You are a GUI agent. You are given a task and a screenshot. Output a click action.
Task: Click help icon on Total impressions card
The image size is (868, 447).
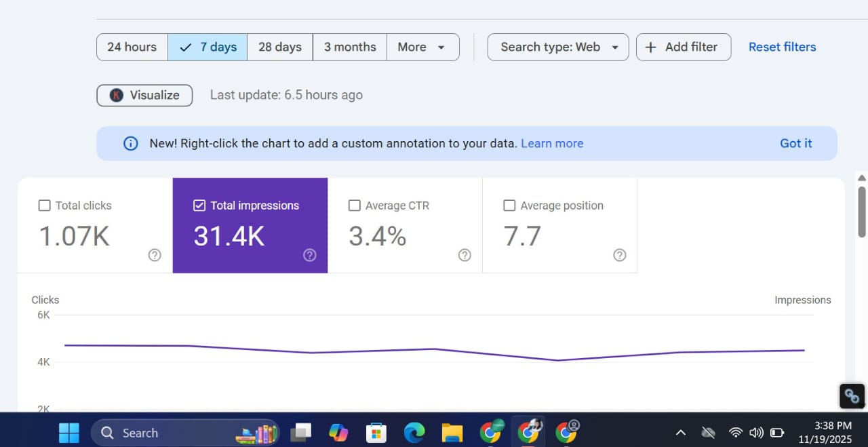[x=310, y=255]
